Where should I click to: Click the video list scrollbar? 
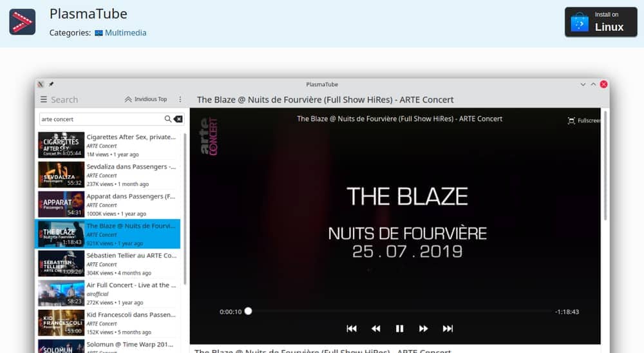point(185,209)
